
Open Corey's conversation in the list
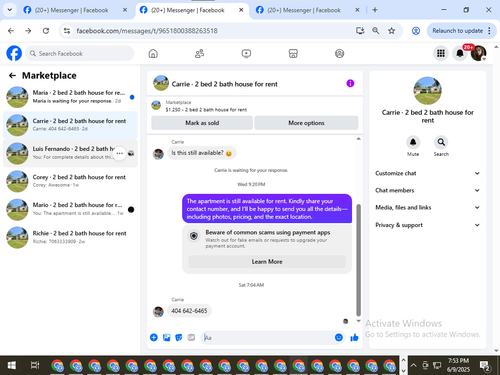70,181
